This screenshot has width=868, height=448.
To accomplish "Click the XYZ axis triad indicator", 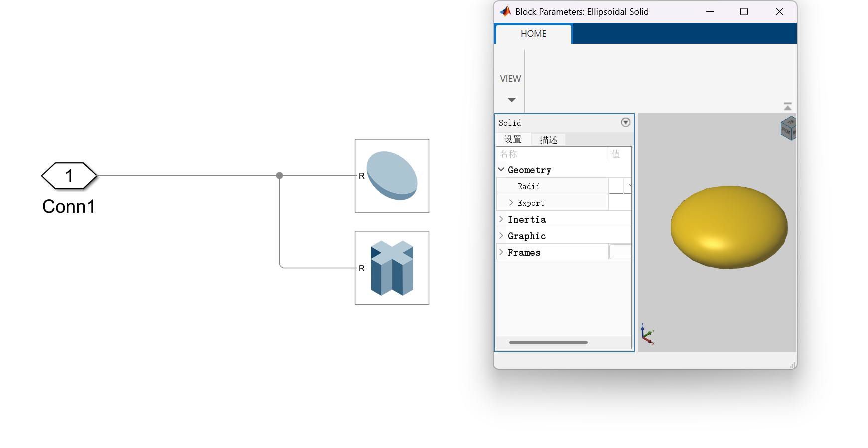I will point(647,334).
